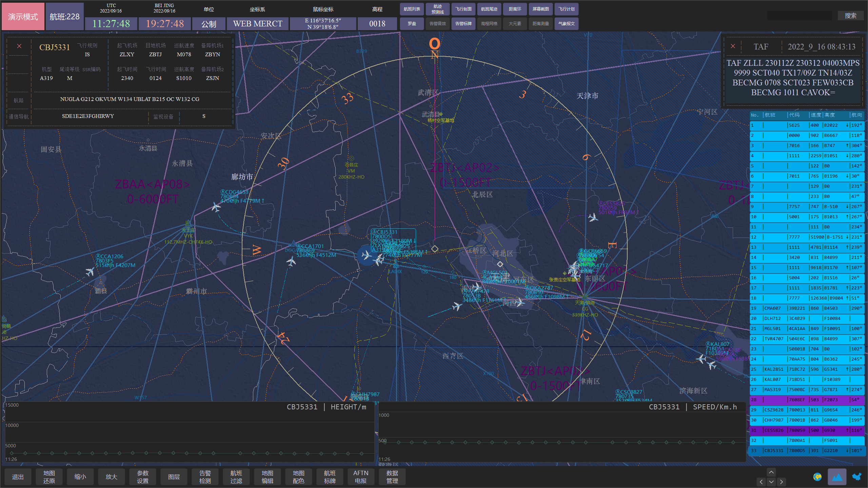Open the 图层 layers menu
Image resolution: width=868 pixels, height=488 pixels.
pyautogui.click(x=174, y=477)
